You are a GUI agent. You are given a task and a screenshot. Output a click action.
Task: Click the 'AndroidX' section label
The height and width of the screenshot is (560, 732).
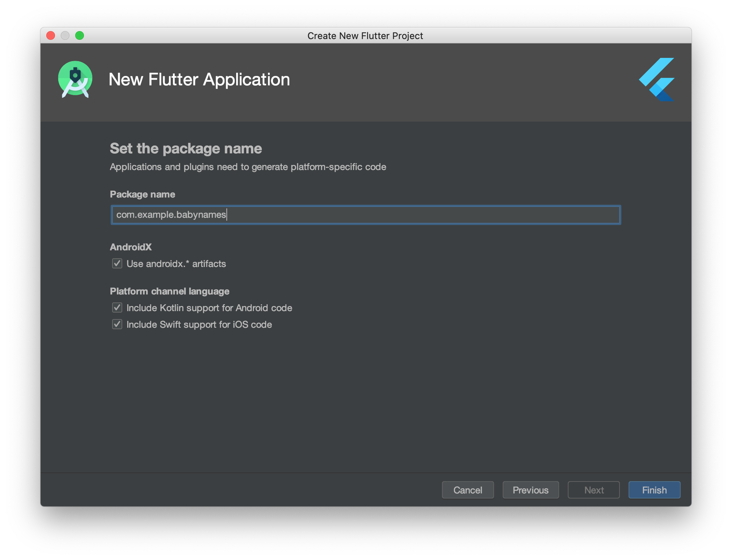[131, 247]
